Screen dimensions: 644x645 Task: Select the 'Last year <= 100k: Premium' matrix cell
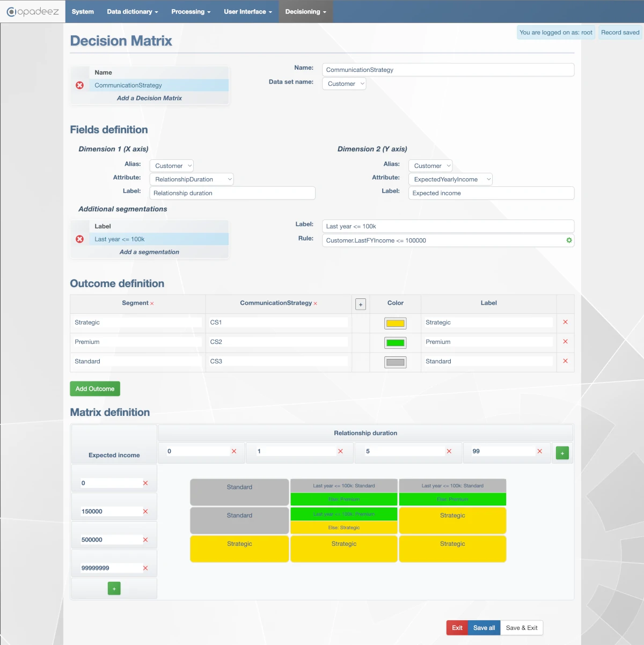[343, 514]
